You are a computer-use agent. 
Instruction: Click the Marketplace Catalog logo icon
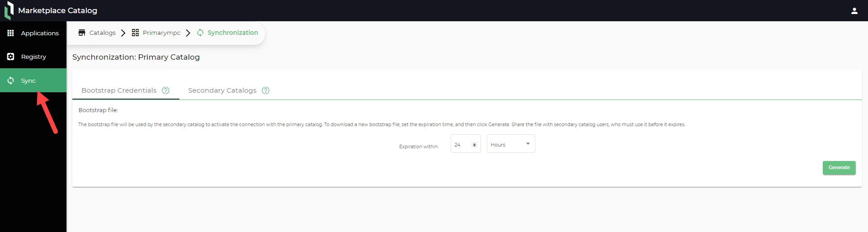point(9,10)
